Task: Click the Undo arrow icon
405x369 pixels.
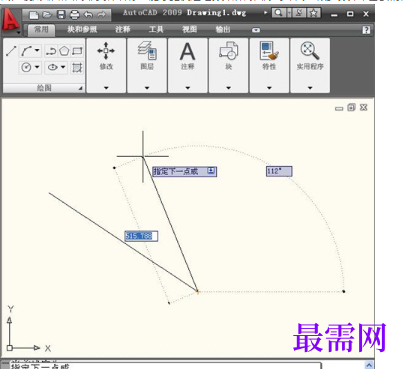Action: [88, 15]
